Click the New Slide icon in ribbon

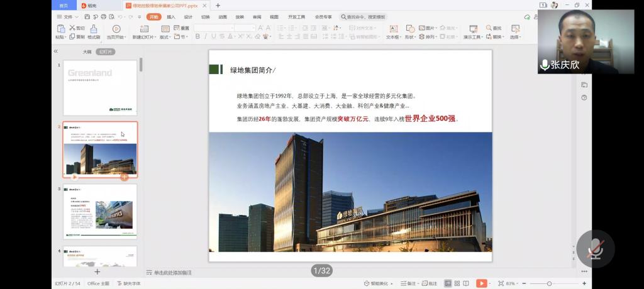pyautogui.click(x=144, y=29)
